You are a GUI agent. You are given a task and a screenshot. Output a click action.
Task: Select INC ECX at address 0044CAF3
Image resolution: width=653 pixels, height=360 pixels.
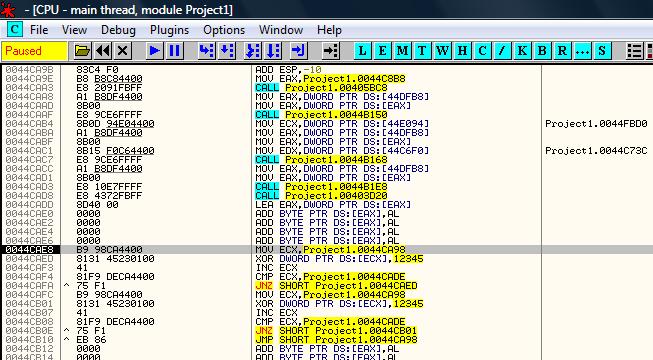pyautogui.click(x=277, y=268)
